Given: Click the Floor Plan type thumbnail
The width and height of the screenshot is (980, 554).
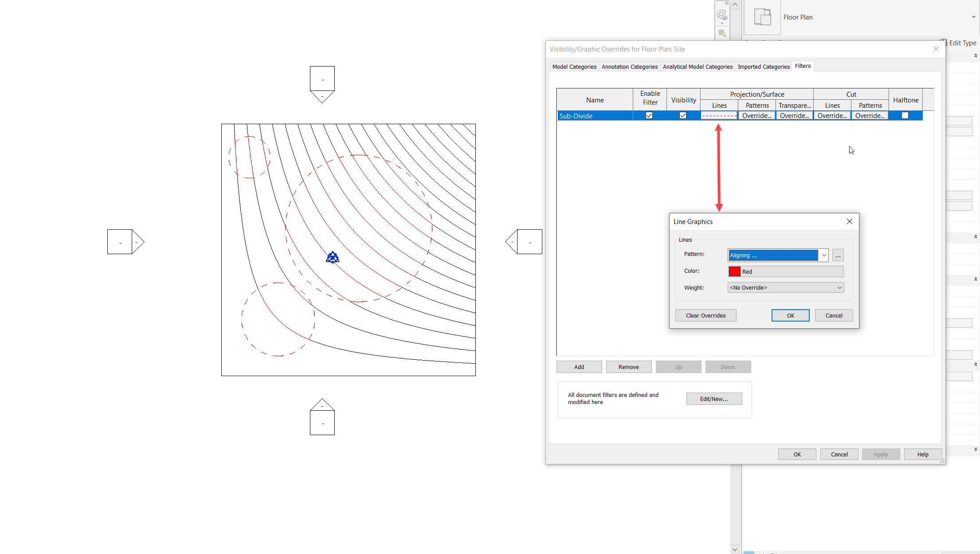Looking at the screenshot, I should coord(762,17).
